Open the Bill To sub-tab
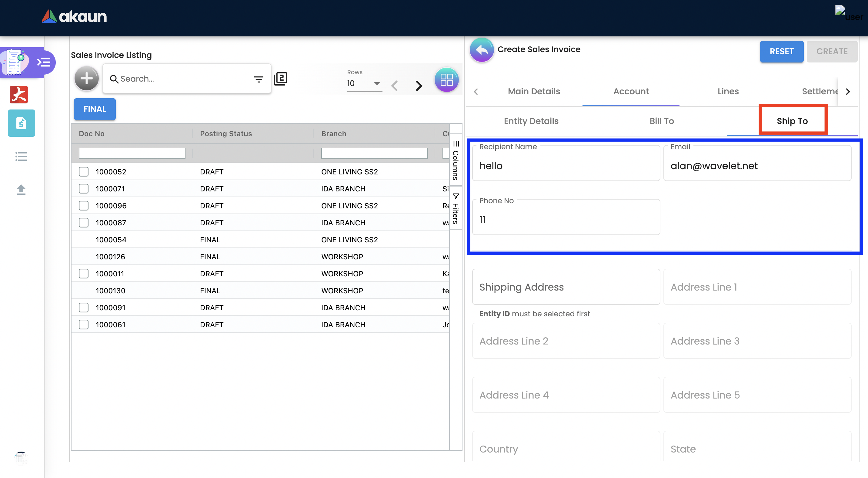 pos(661,121)
